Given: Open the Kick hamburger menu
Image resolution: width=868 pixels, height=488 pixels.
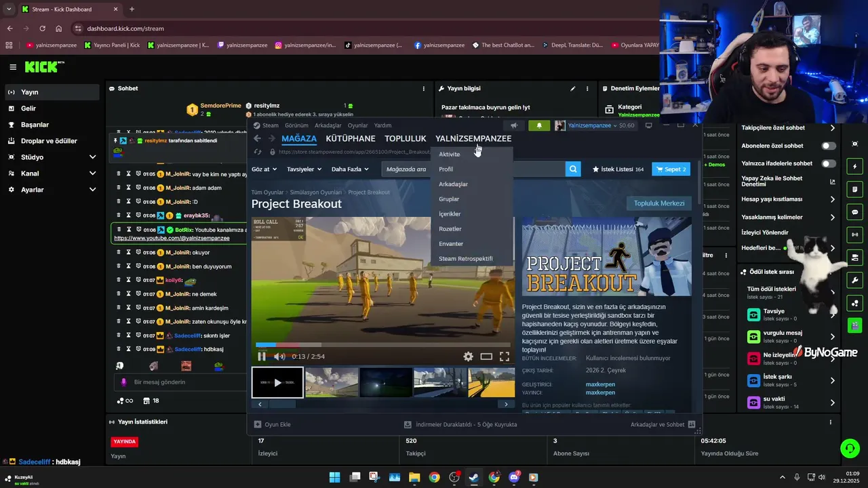Looking at the screenshot, I should 13,67.
